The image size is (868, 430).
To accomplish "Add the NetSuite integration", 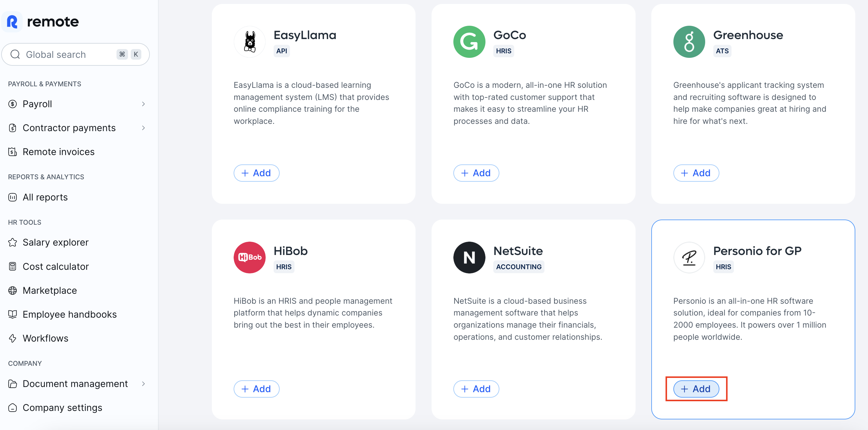I will coord(476,389).
